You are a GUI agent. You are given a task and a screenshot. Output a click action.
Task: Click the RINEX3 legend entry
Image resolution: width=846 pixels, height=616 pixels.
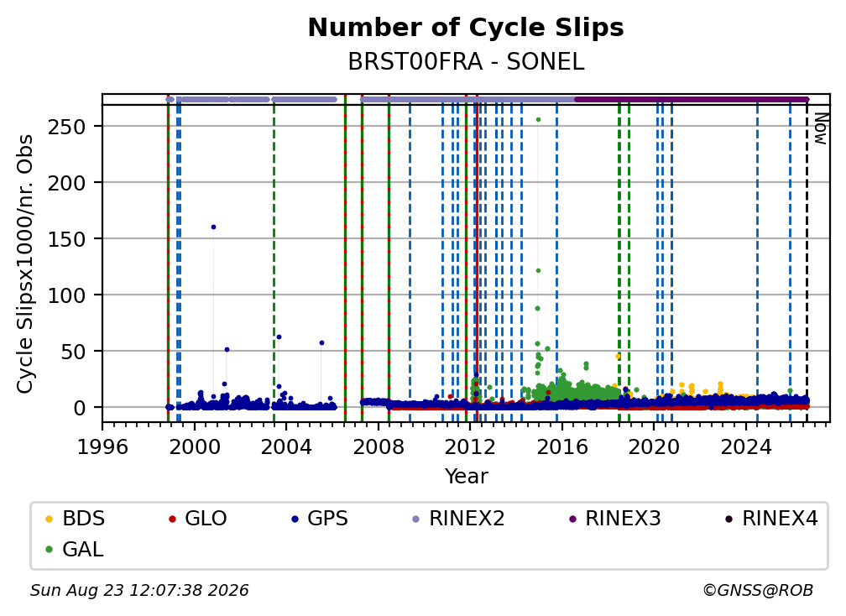point(615,519)
